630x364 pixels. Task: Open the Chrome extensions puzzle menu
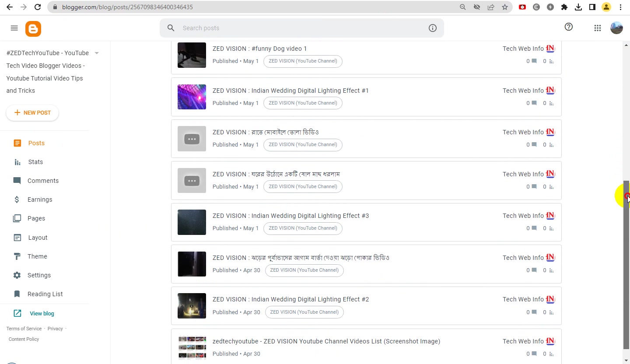pos(564,7)
